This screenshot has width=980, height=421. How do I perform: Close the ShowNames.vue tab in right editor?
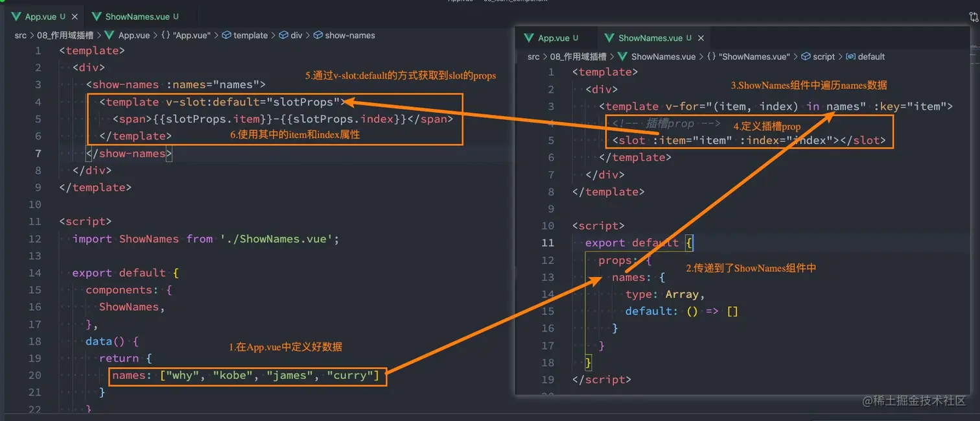[x=701, y=38]
